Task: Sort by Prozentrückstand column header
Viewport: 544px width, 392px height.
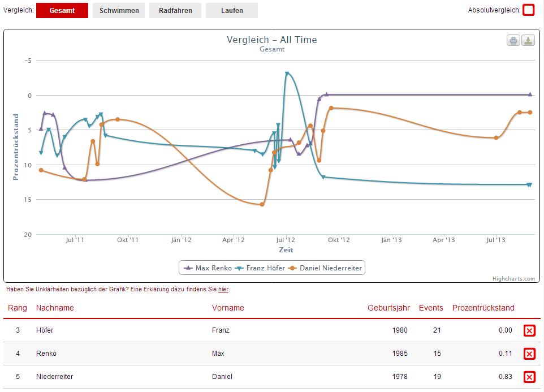Action: (483, 308)
